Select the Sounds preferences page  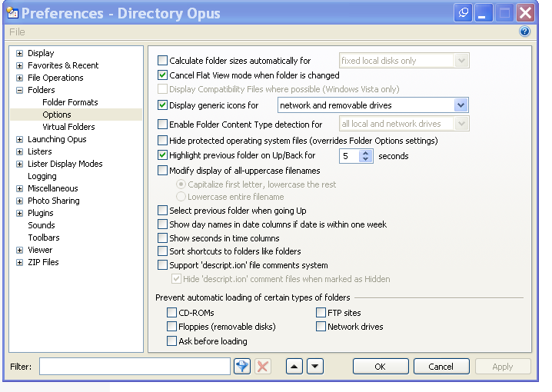click(42, 225)
